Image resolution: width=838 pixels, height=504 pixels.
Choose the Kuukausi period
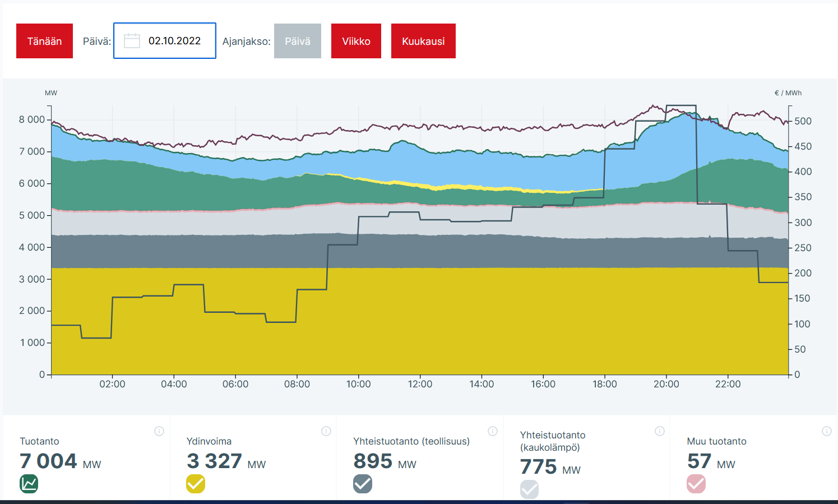click(x=423, y=41)
